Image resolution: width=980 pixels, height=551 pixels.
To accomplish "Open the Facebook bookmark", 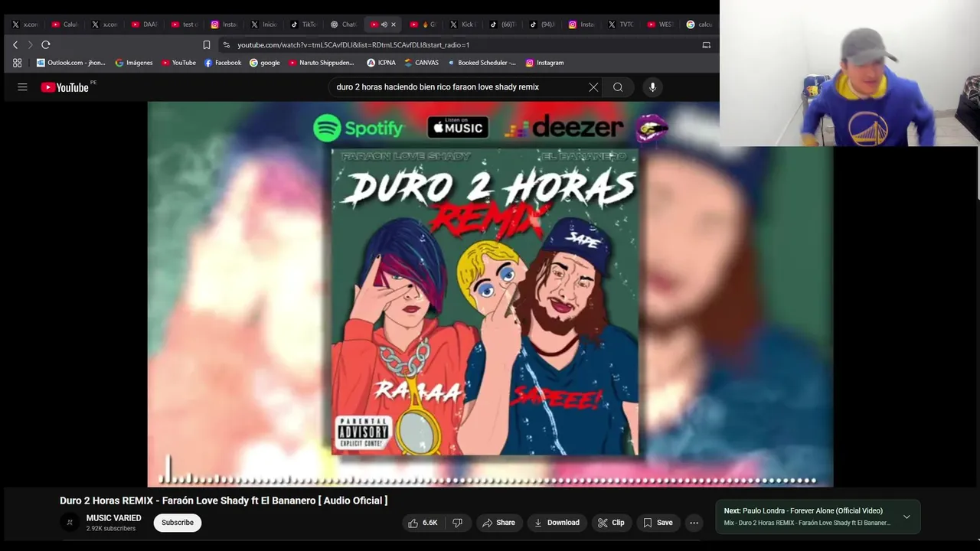I will pyautogui.click(x=222, y=63).
